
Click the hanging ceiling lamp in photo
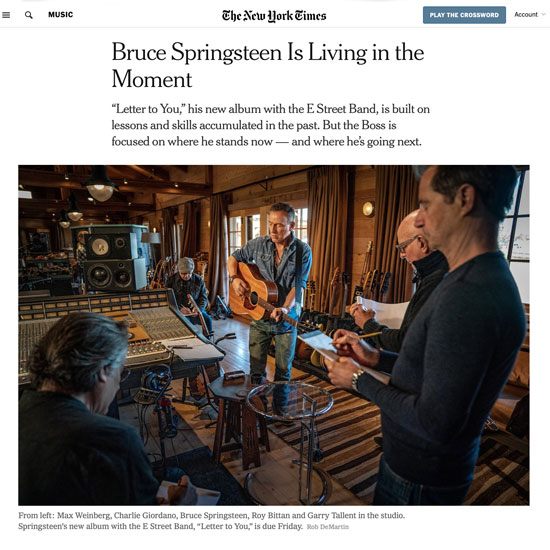point(101,184)
